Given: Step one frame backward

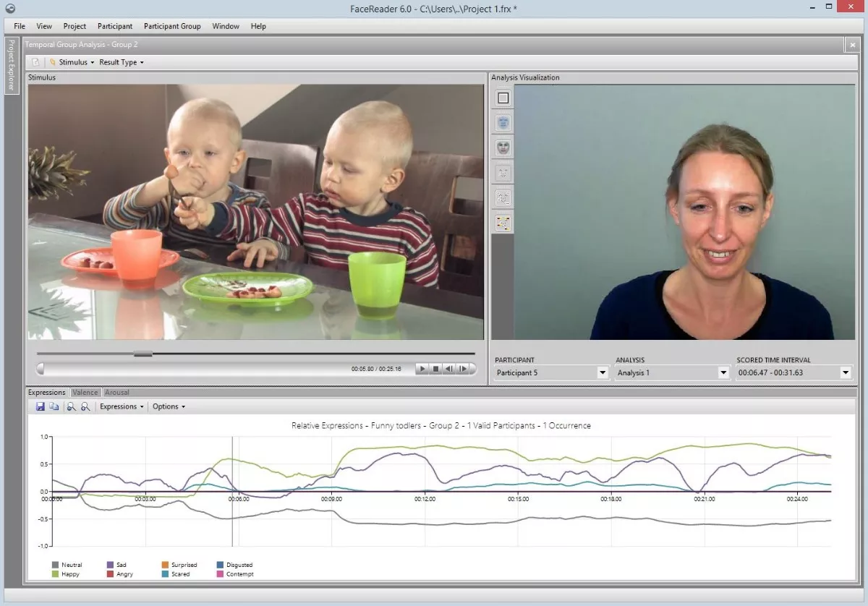Looking at the screenshot, I should coord(448,369).
